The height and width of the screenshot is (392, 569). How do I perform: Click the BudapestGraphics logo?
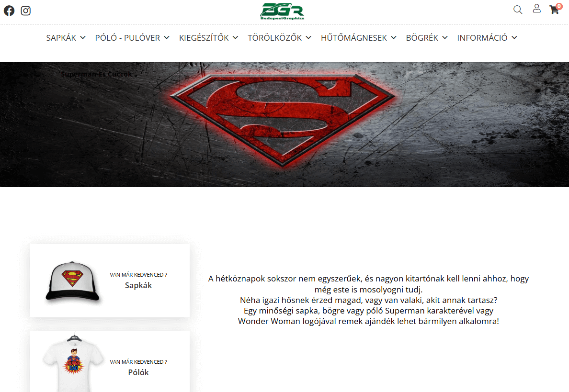point(282,11)
